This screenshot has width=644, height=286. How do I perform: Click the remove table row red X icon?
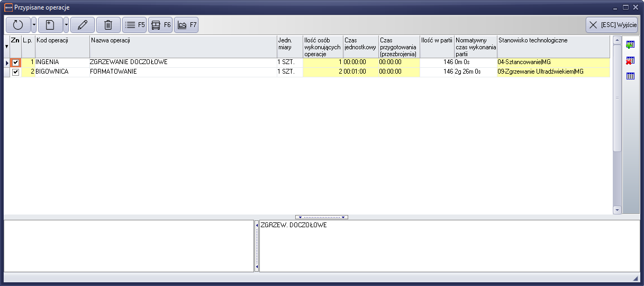point(630,60)
